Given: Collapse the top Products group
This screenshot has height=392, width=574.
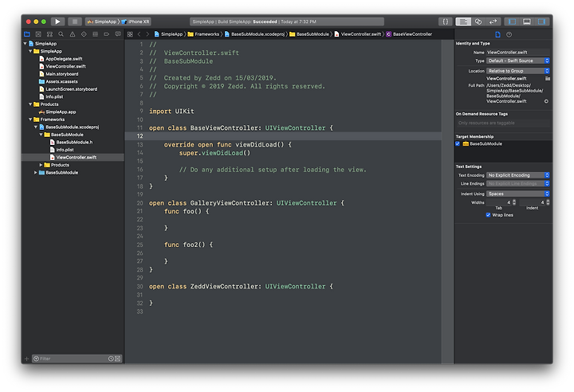Looking at the screenshot, I should pos(31,104).
